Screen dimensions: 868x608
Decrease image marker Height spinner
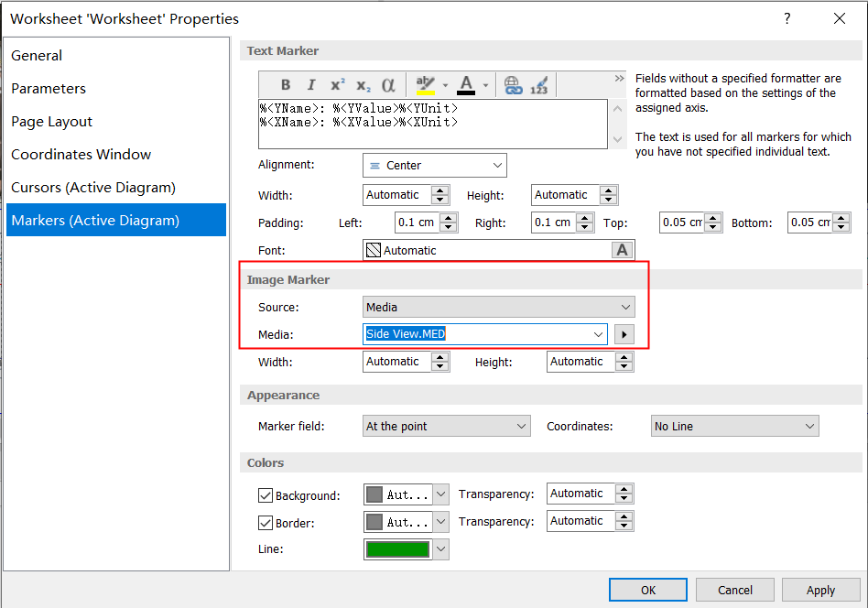point(624,366)
